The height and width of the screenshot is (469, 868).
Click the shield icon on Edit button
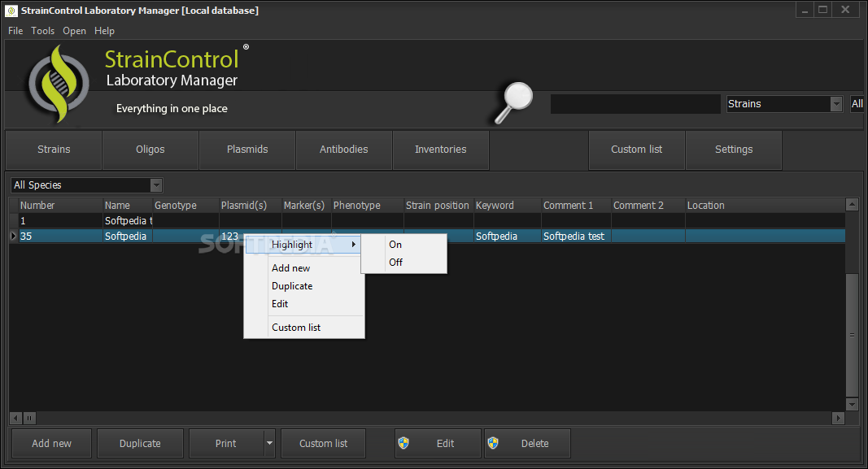tap(404, 443)
